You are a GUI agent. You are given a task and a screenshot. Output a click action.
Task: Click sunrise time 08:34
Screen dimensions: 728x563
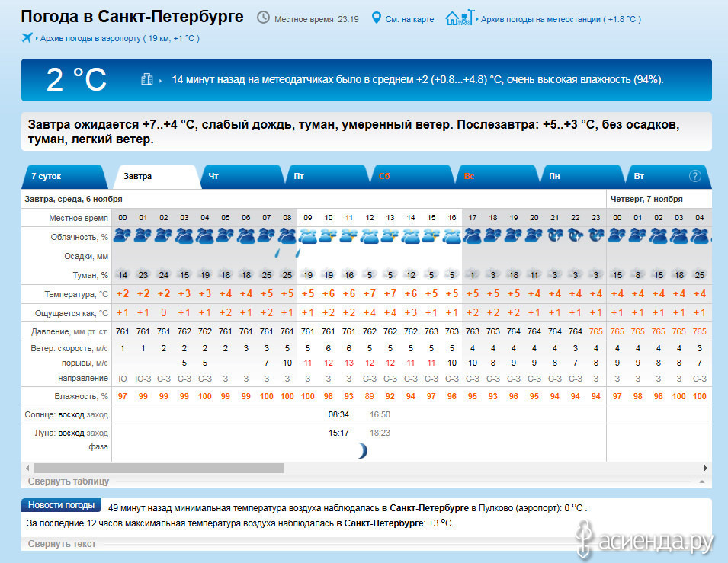338,414
